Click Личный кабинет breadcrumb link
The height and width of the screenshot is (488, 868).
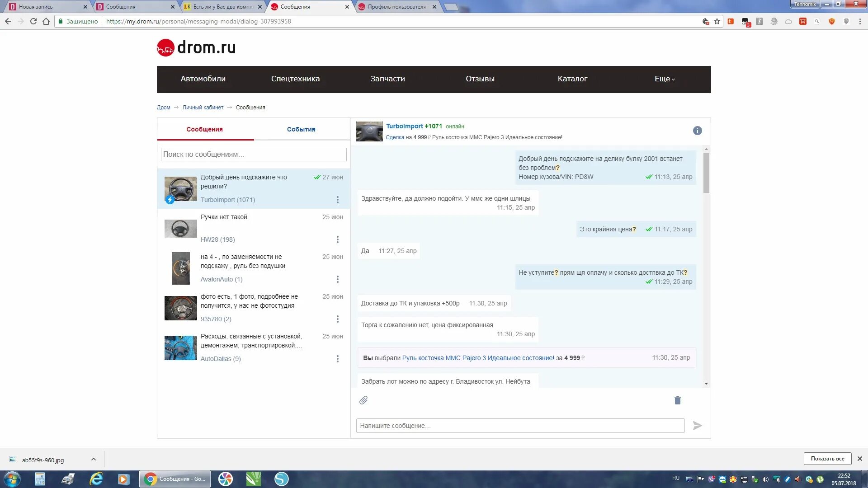coord(203,108)
